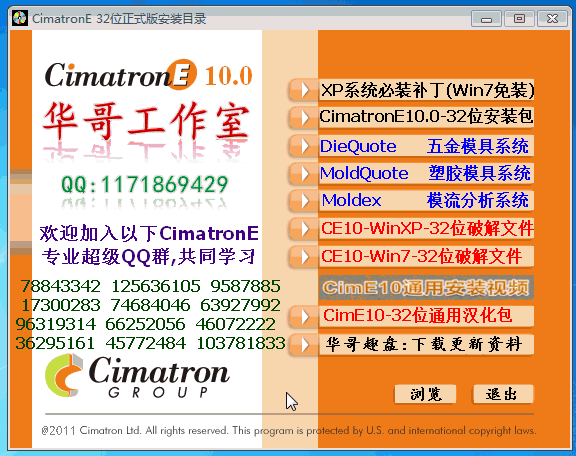Click arrow icon beside Moldex 模流分析系统

[x=304, y=201]
